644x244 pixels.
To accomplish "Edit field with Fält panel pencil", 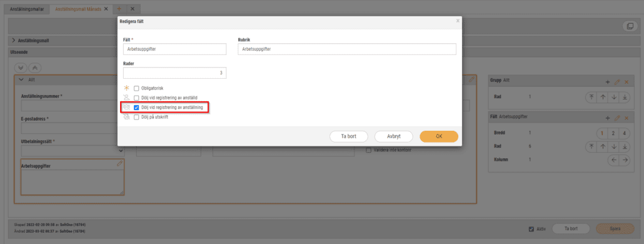I will pos(617,118).
